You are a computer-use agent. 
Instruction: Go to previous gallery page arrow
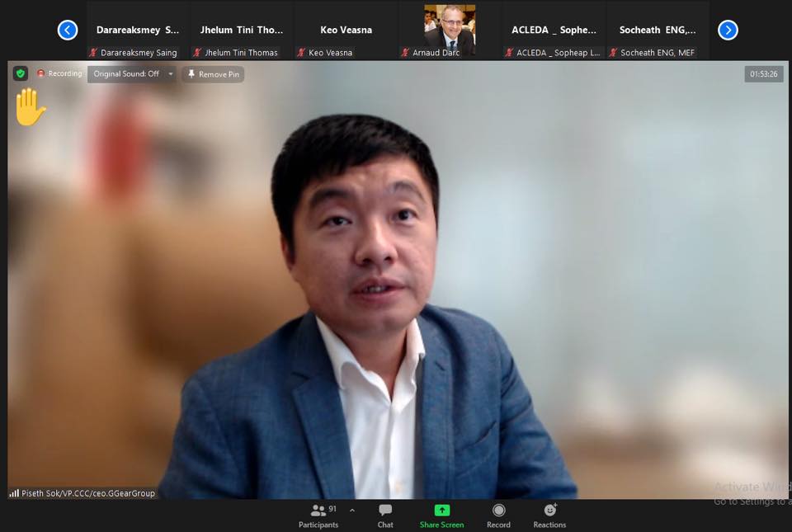click(68, 30)
